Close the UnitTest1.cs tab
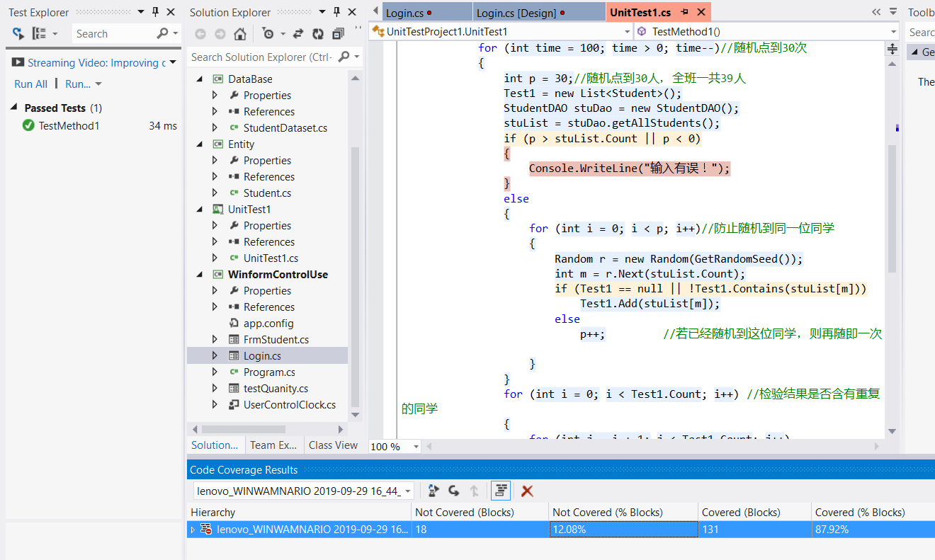Screen dimensions: 935x560 tap(701, 13)
